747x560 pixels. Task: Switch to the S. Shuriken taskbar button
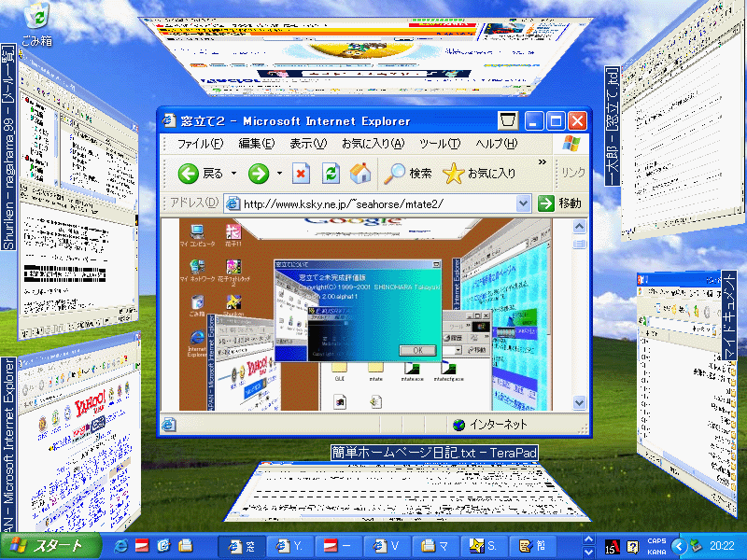point(483,546)
